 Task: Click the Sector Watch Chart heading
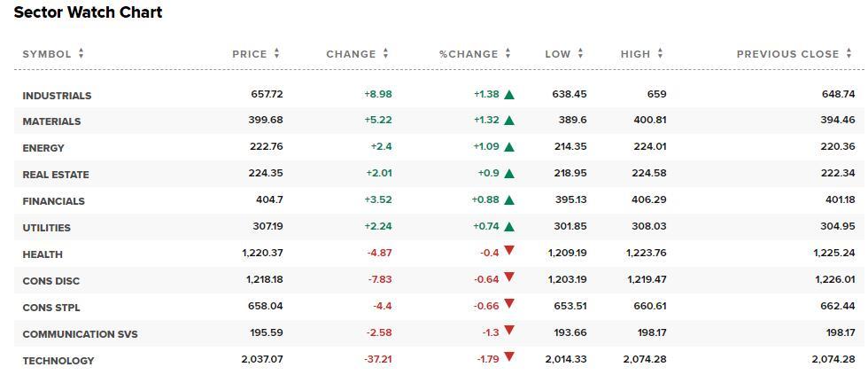tap(88, 12)
